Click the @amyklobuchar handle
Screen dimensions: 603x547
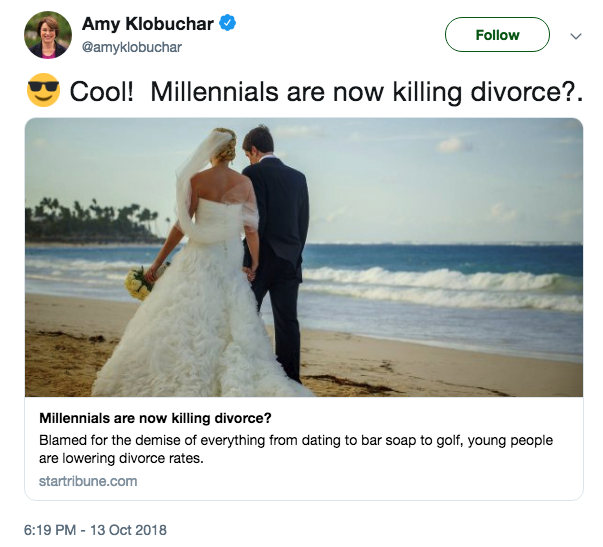(132, 47)
